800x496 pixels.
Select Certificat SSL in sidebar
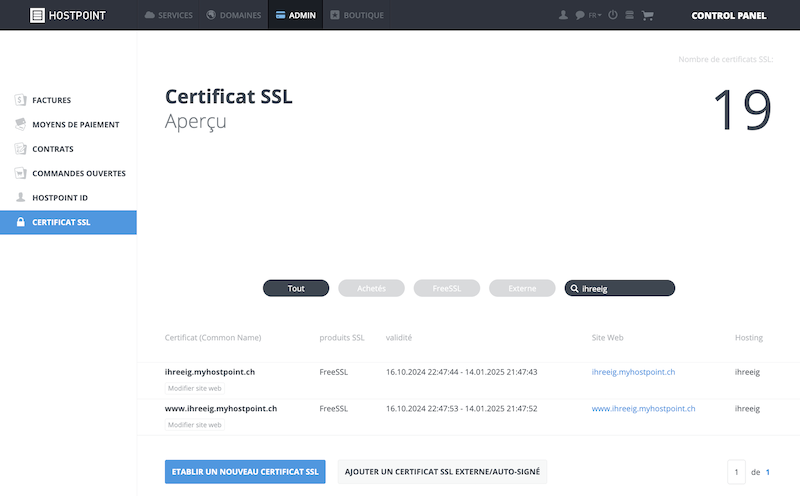tap(68, 222)
